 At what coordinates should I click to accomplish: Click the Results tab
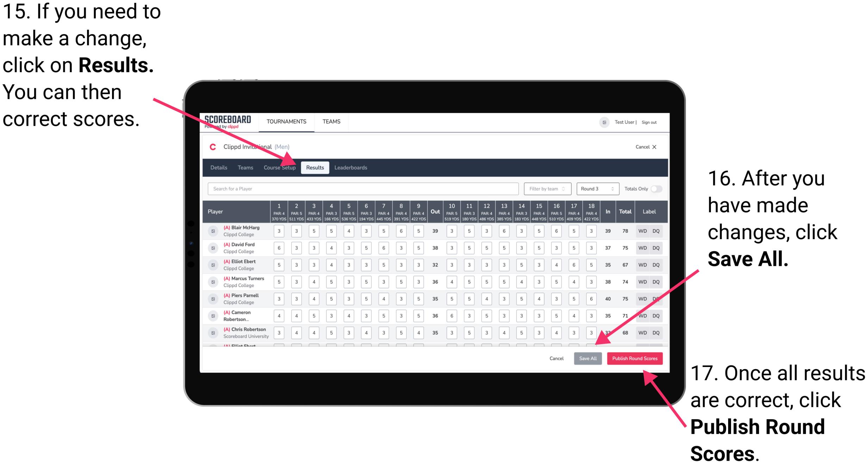(x=315, y=168)
